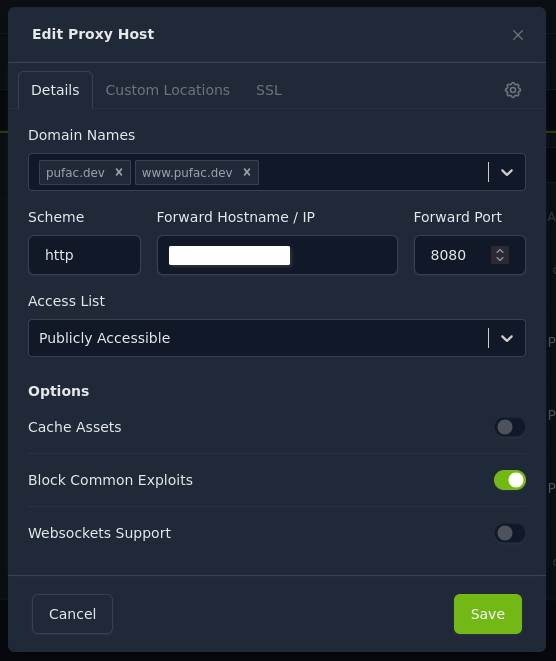Save the proxy host changes
Screen dimensions: 556x661
(x=488, y=614)
